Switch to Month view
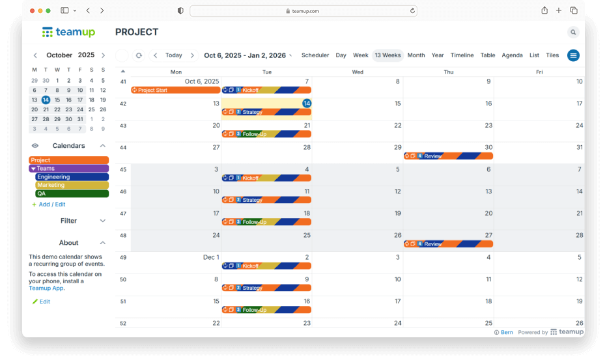This screenshot has width=607, height=364. (416, 55)
